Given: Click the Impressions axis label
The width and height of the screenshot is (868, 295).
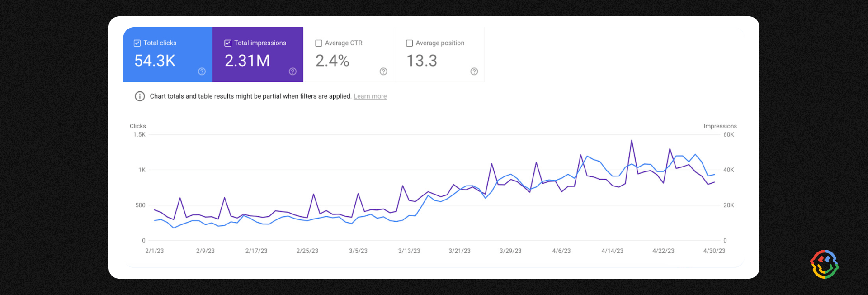Looking at the screenshot, I should [x=720, y=126].
